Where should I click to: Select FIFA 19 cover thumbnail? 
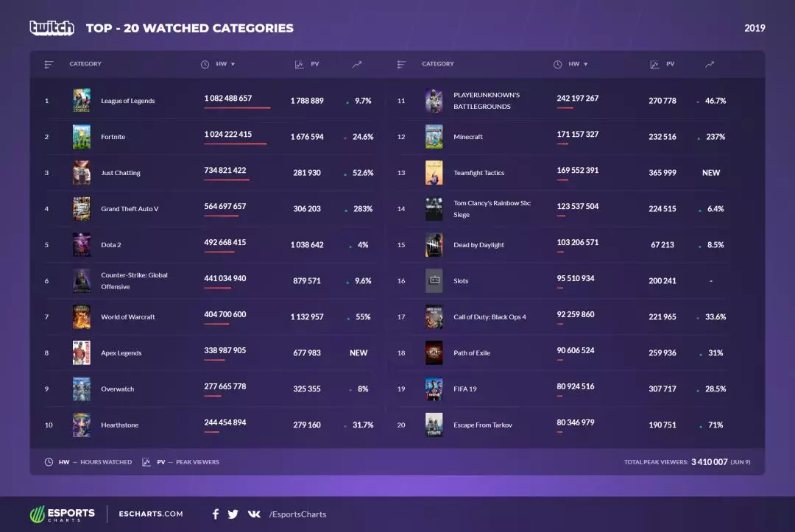(x=434, y=389)
